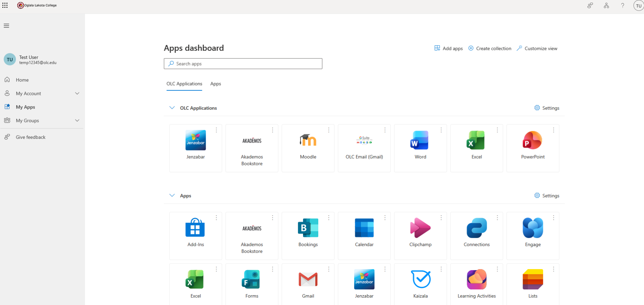Click Create collection
644x305 pixels.
[490, 48]
